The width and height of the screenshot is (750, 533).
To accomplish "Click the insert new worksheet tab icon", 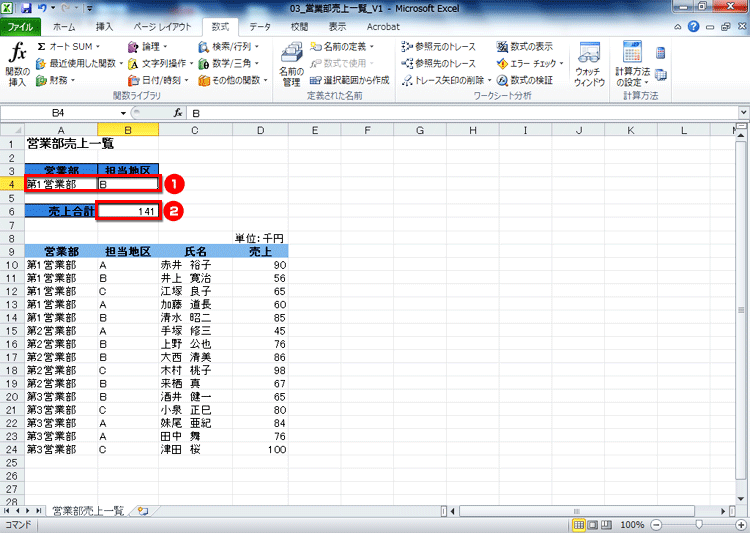I will click(143, 511).
